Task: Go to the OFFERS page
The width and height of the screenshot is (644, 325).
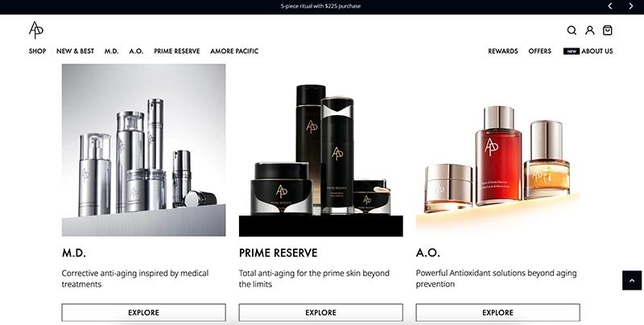Action: click(x=539, y=51)
